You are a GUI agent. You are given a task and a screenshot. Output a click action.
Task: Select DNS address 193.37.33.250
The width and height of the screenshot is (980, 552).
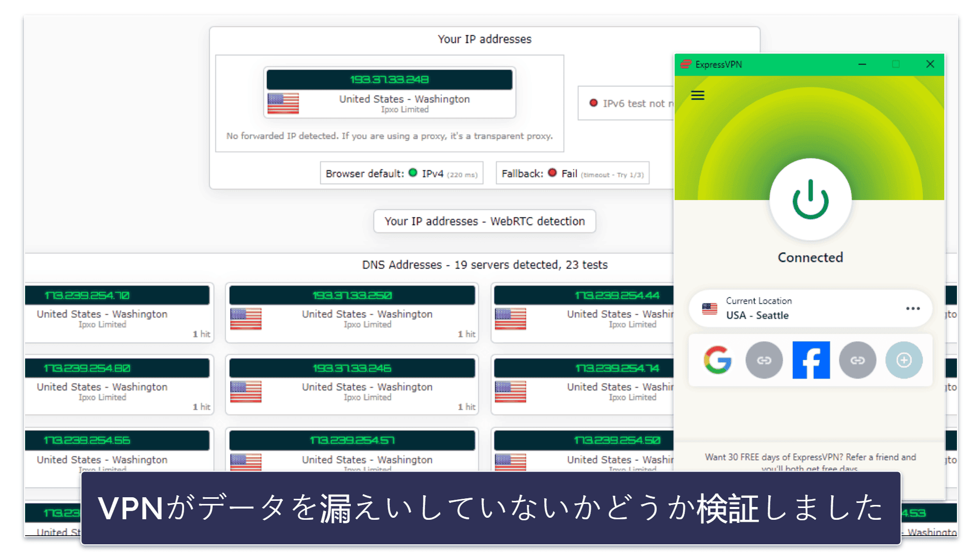click(352, 295)
